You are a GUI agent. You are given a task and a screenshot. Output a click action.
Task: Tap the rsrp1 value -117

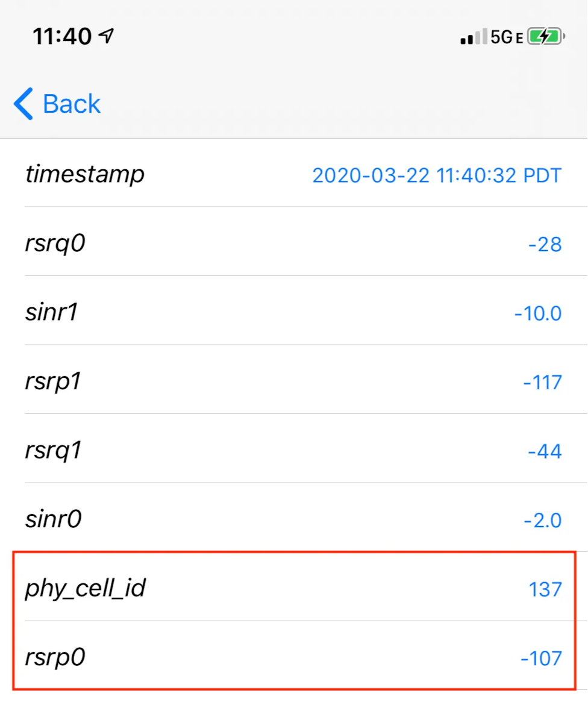(542, 383)
